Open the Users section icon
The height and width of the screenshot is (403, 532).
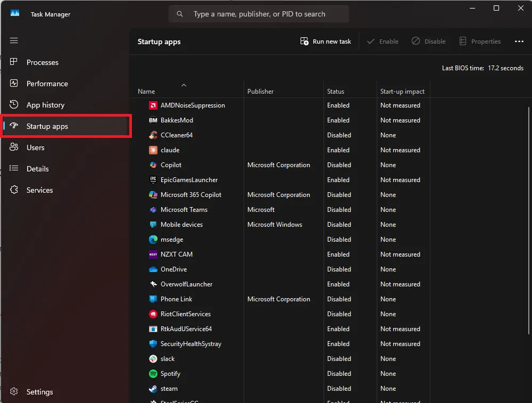[x=13, y=147]
